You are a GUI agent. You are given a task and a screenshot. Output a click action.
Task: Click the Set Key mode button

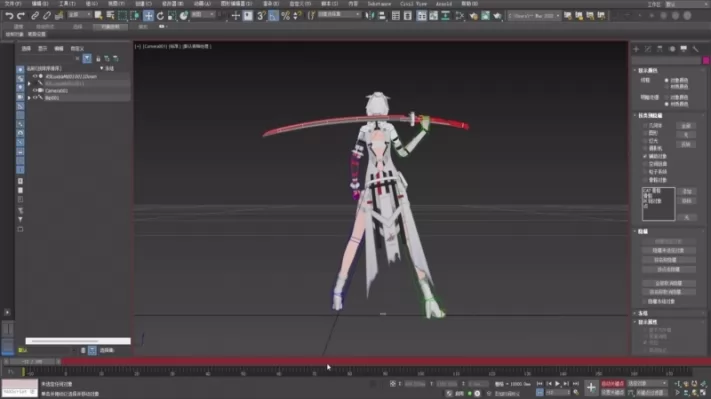click(612, 392)
